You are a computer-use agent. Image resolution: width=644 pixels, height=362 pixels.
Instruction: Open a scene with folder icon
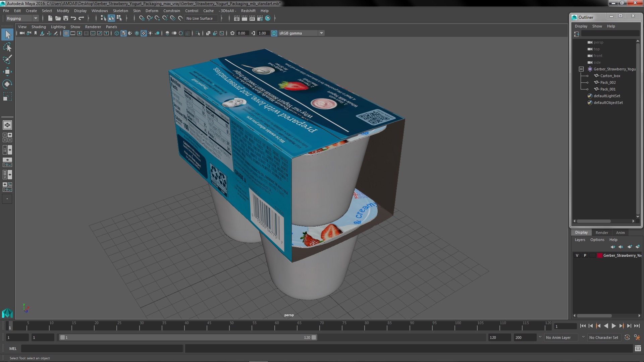[x=58, y=18]
